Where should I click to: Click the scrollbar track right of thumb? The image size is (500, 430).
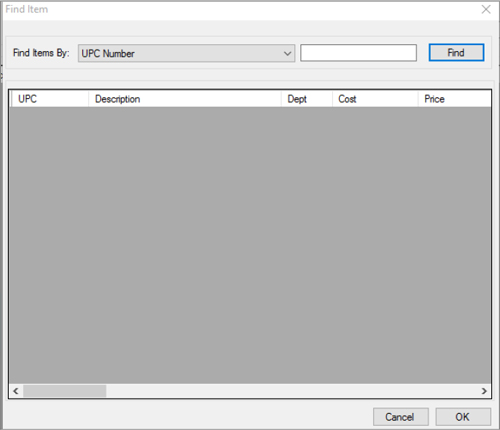[x=292, y=391]
